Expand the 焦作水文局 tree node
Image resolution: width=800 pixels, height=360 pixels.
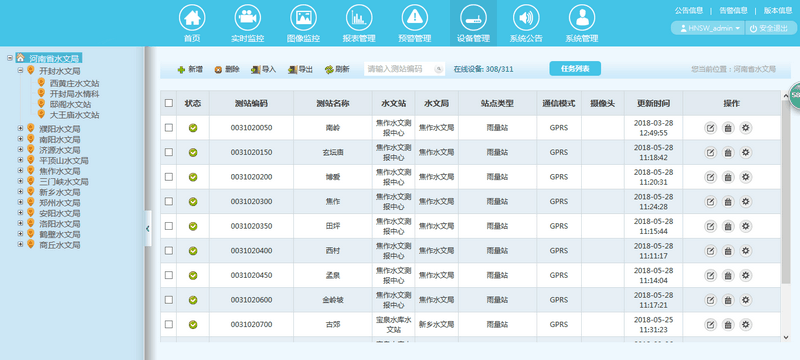pyautogui.click(x=20, y=171)
